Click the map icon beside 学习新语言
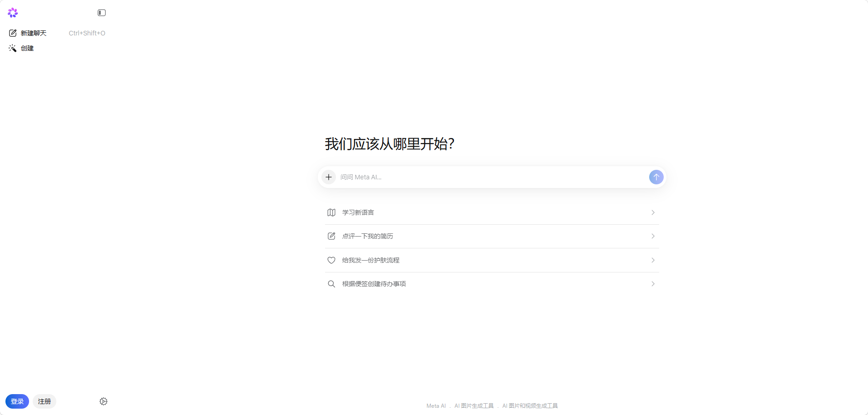 click(x=331, y=212)
